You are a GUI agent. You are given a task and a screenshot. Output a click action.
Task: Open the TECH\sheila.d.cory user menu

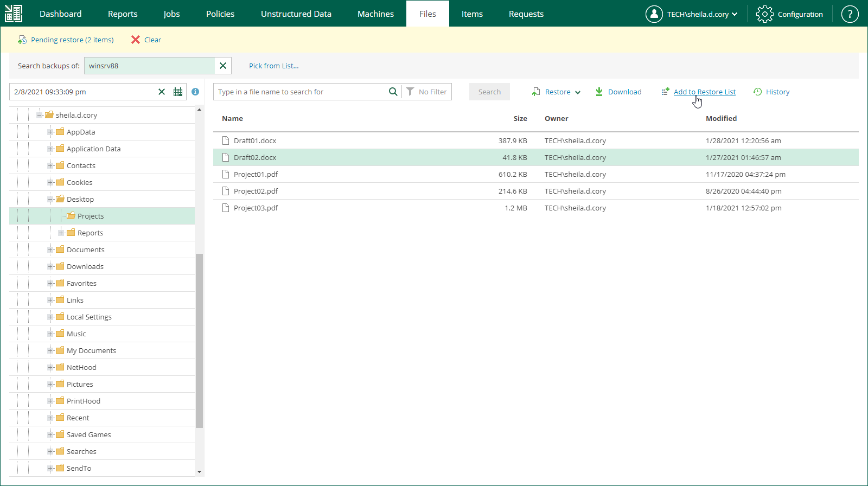point(692,14)
